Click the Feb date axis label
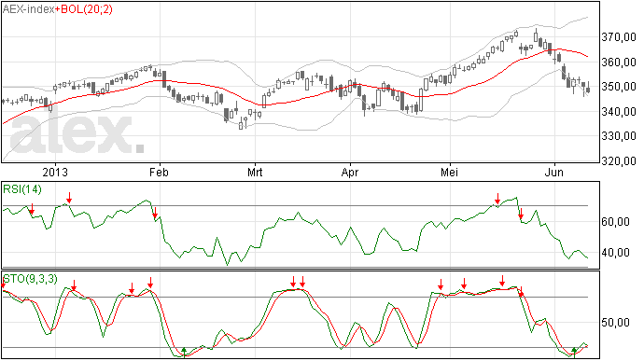This screenshot has width=644, height=361. pyautogui.click(x=159, y=172)
